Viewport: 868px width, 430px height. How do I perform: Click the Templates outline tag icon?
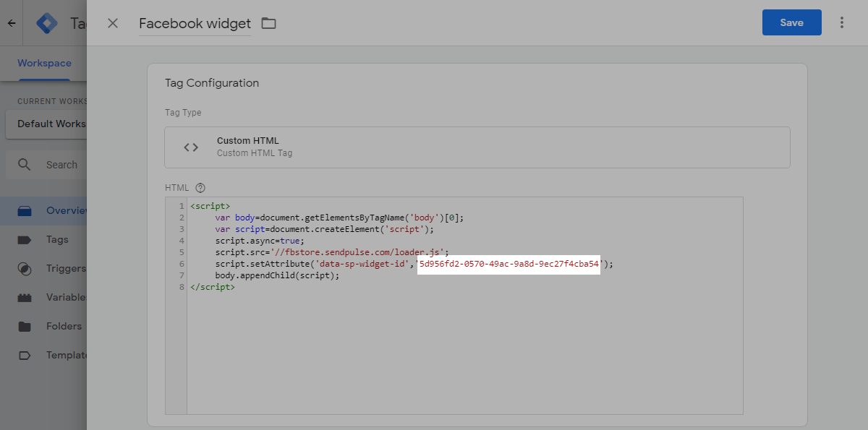pos(25,355)
